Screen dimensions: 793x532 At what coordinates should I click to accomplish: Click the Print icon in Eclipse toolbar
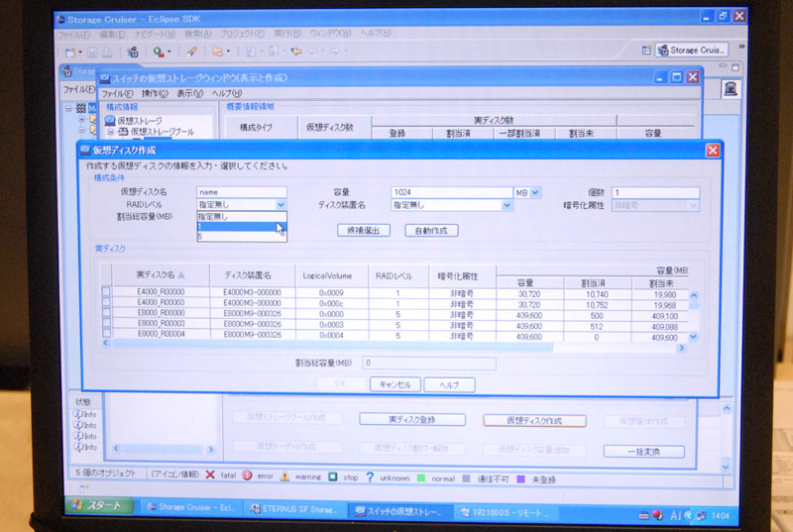point(107,53)
